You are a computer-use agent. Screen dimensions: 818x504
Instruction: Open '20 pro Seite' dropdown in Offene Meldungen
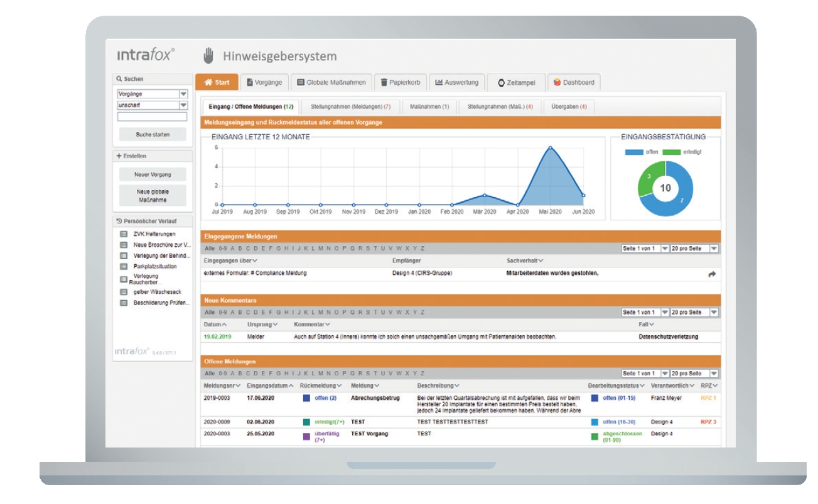(694, 373)
